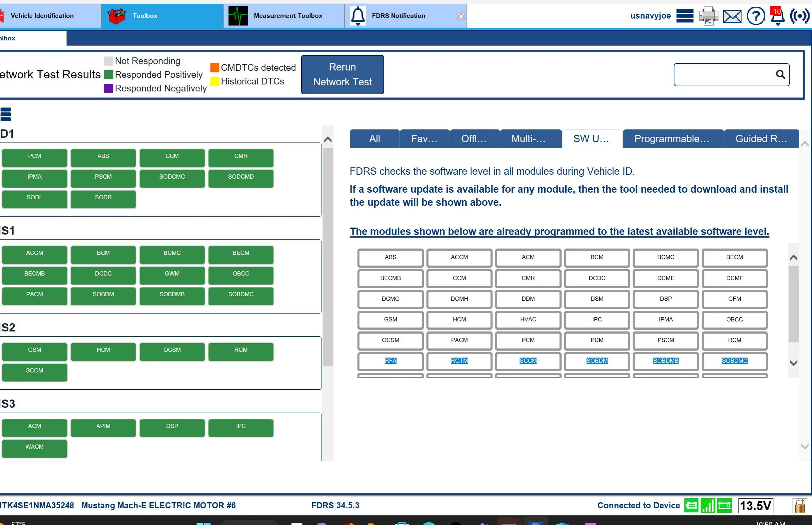Close the FDRS Notification tab

point(461,16)
